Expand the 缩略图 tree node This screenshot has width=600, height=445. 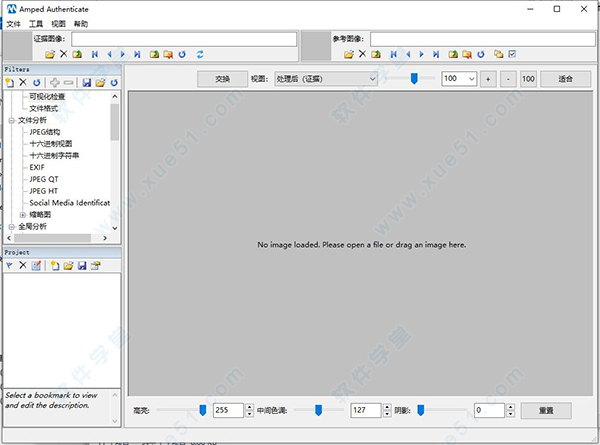pos(23,215)
